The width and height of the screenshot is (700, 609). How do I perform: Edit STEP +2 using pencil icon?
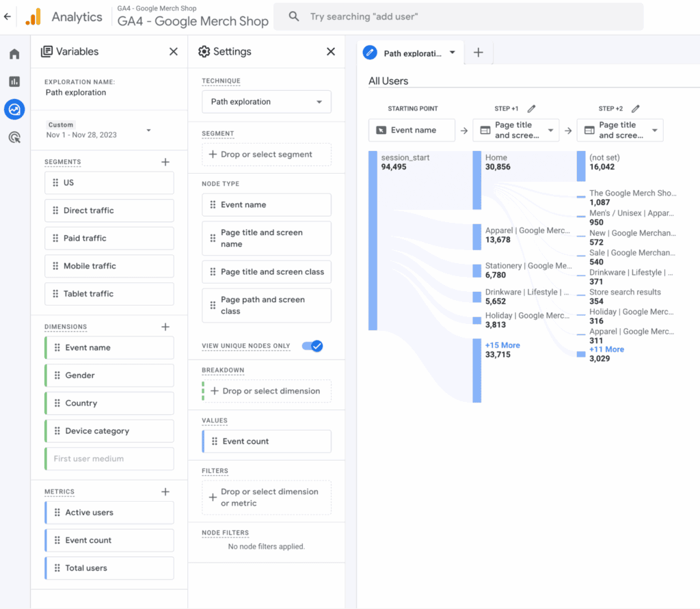(x=636, y=109)
